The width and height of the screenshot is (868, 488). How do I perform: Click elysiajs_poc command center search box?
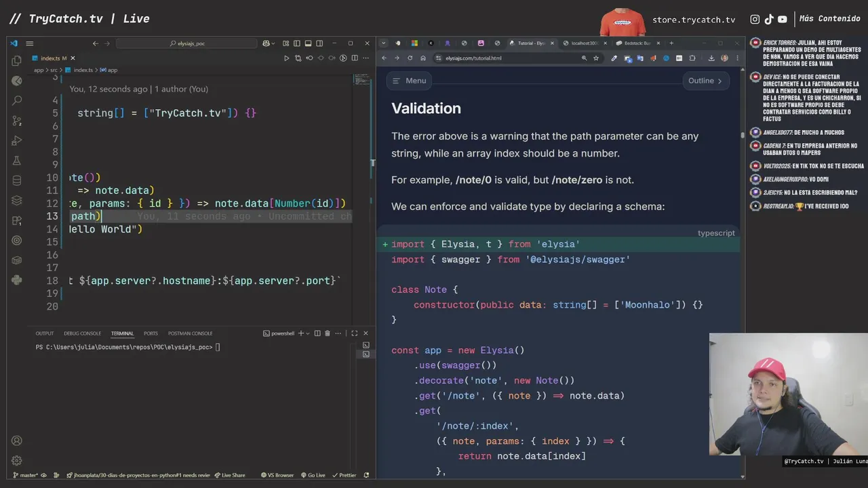(x=186, y=43)
